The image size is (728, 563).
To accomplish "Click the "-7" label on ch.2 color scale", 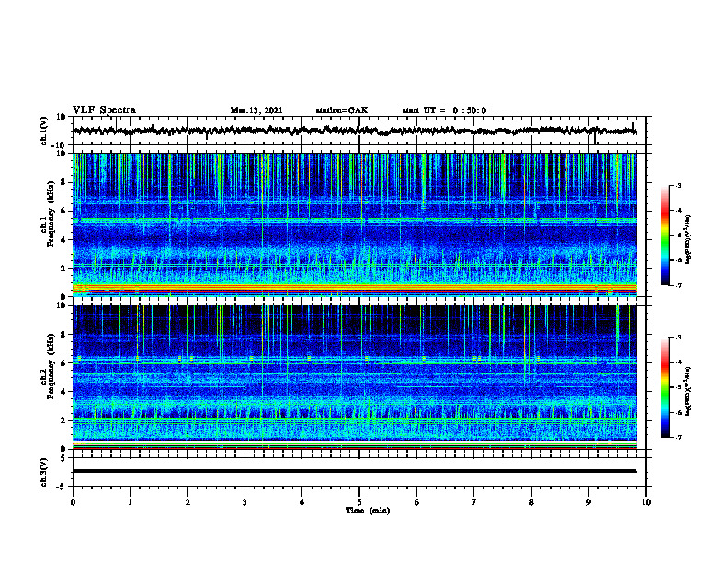I will (678, 437).
